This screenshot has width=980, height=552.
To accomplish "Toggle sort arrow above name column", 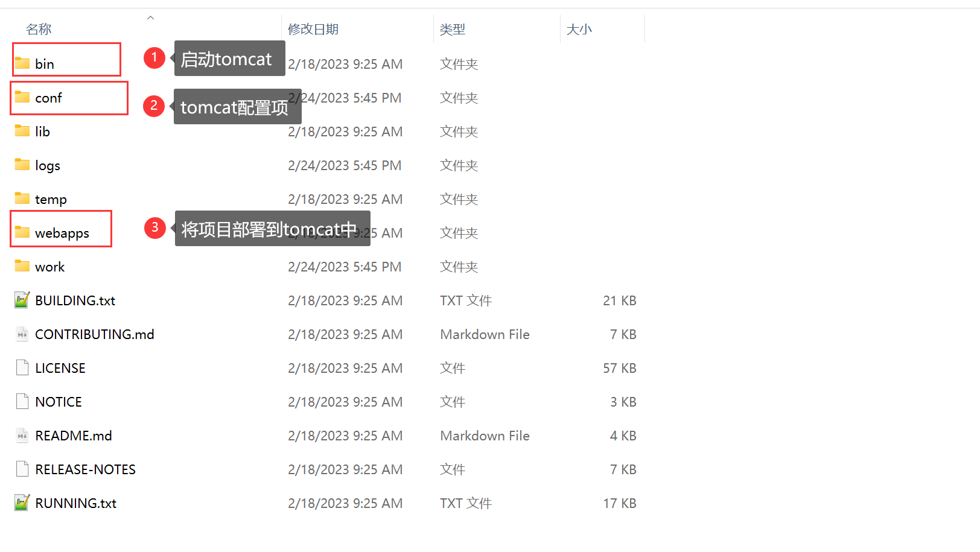I will coord(151,17).
